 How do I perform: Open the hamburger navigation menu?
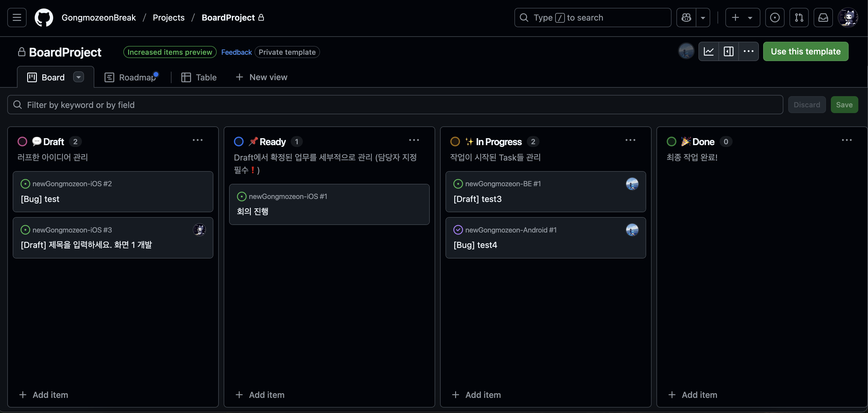[x=17, y=18]
